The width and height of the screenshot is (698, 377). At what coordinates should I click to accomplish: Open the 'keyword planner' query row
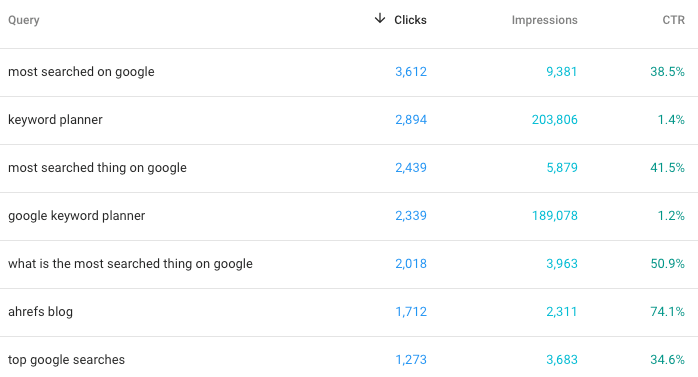(349, 120)
